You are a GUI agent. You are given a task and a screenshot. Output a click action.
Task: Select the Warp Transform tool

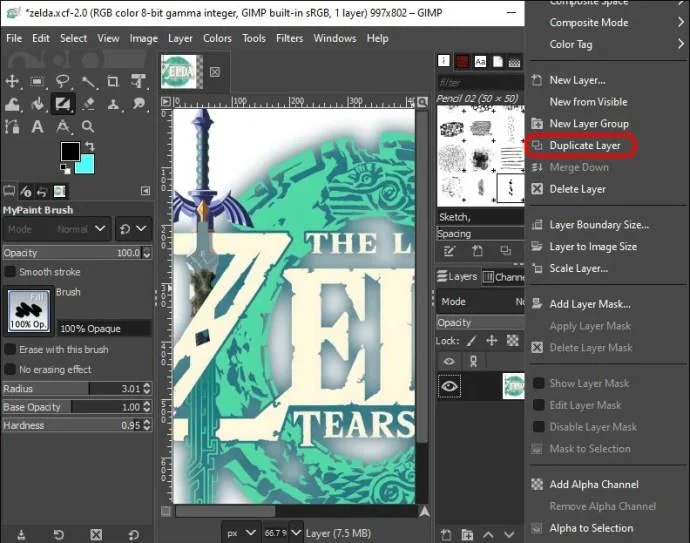tap(12, 104)
